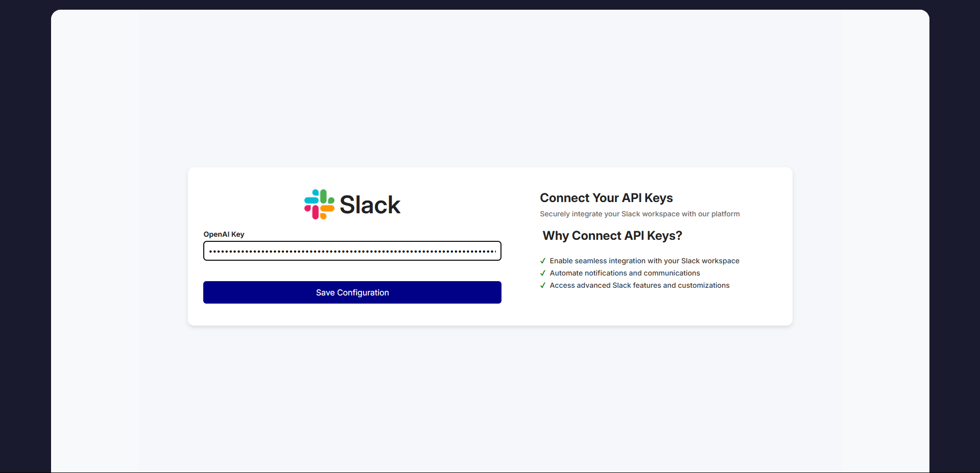Click the checkmark beside Enable seamless integration
Screen dimensions: 980x473
(x=543, y=261)
